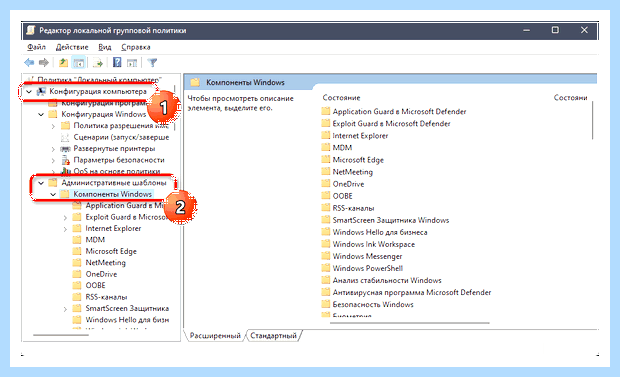This screenshot has width=620, height=377.
Task: Open the Файл menu
Action: point(36,47)
